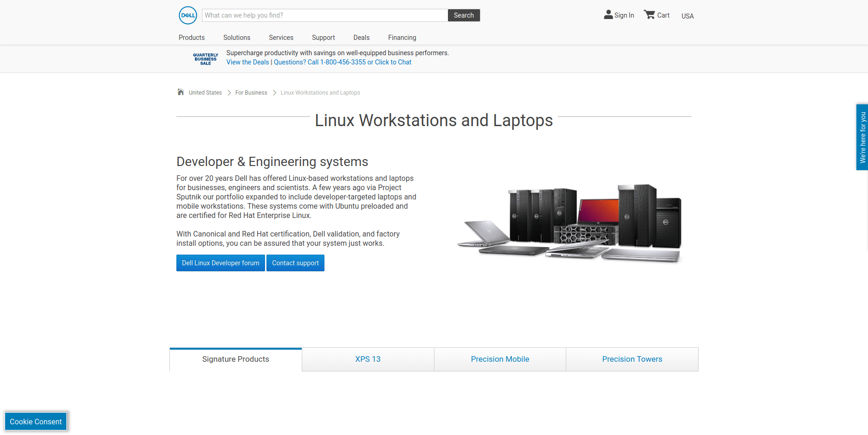Open the Cart link
The height and width of the screenshot is (435, 868).
(663, 15)
